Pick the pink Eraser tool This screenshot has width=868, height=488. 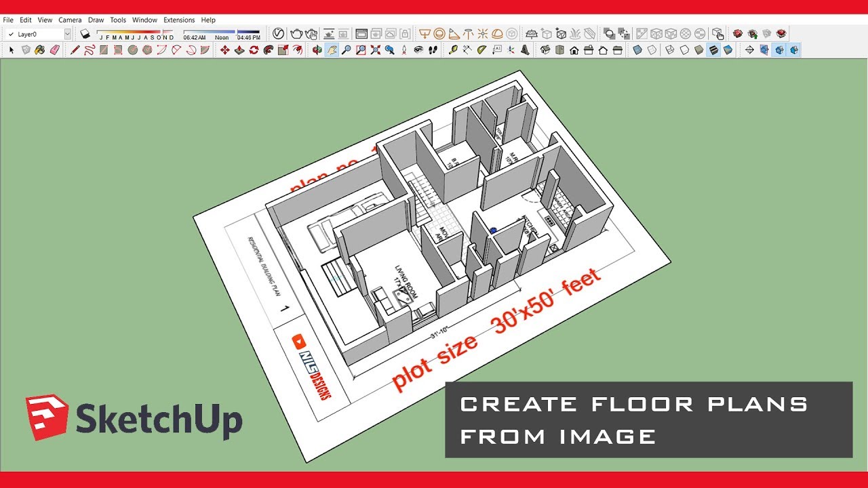(55, 50)
